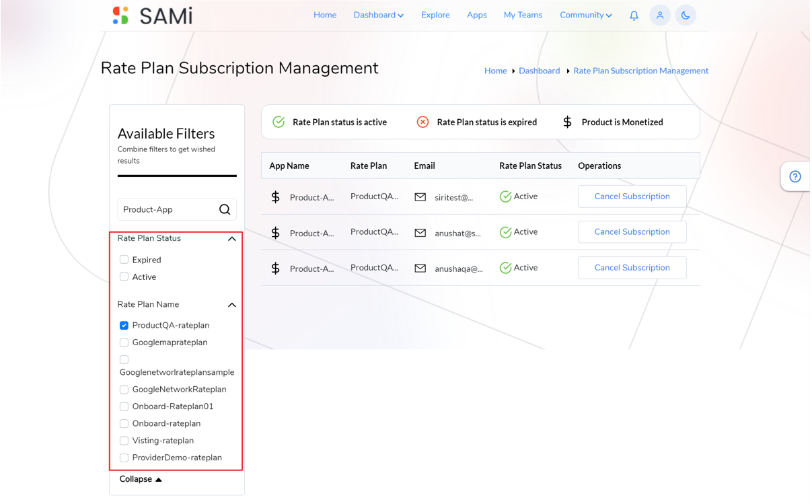Cancel Subscription for anushaqa row
This screenshot has width=812, height=504.
point(632,268)
